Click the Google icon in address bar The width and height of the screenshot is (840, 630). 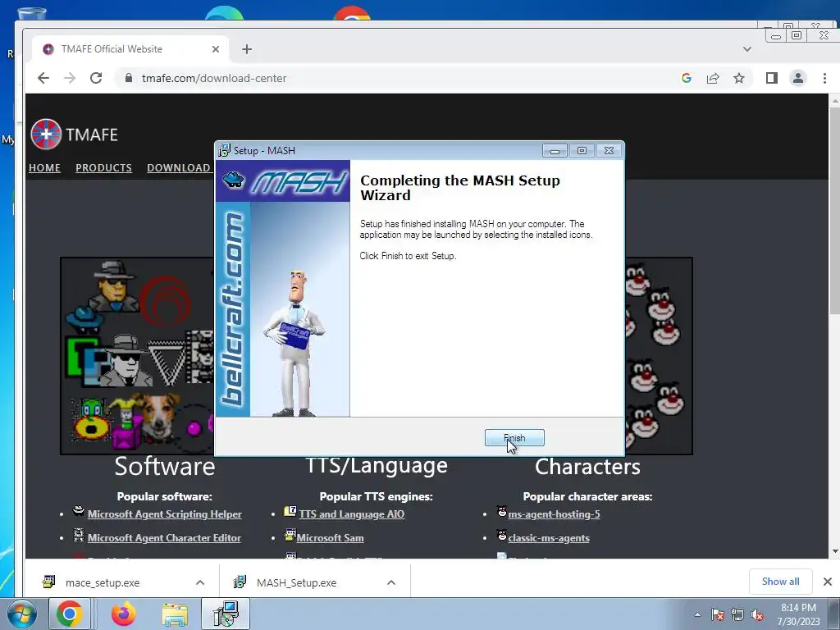click(687, 78)
